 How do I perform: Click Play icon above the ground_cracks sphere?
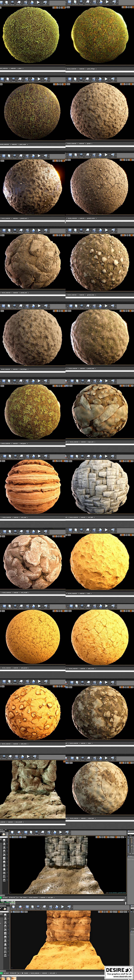pos(106,155)
